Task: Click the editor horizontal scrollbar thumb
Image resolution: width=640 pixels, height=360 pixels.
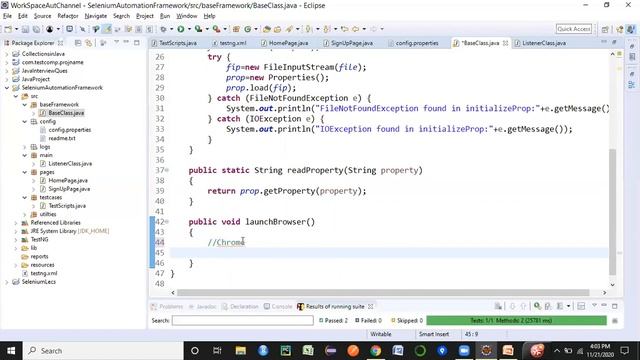Action: pos(383,293)
